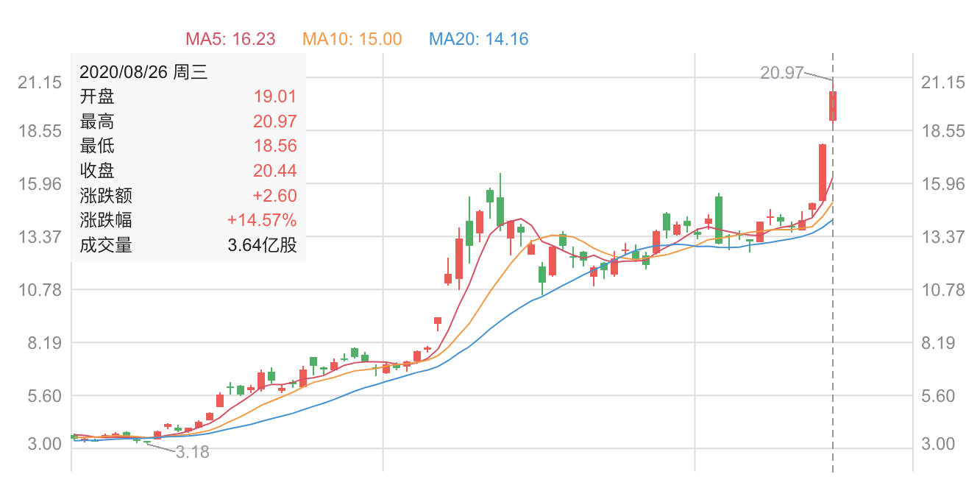This screenshot has width=980, height=477.
Task: Click the 15.96 label on the left axis
Action: (x=40, y=184)
